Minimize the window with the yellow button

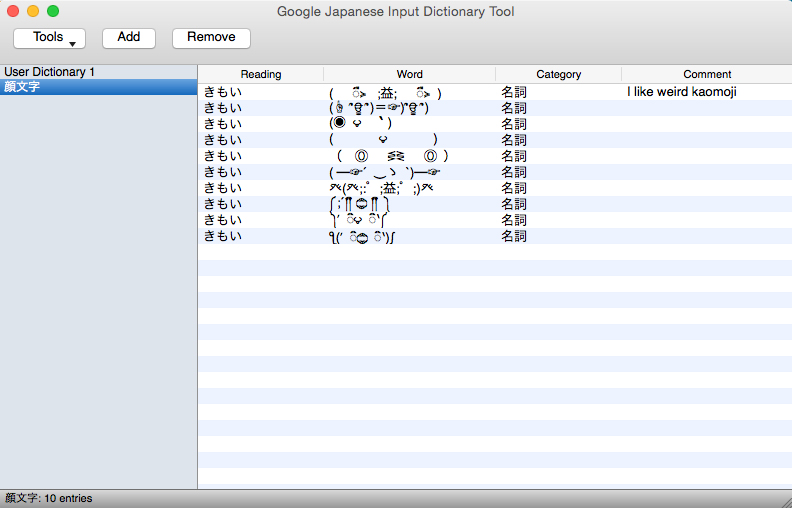click(33, 12)
